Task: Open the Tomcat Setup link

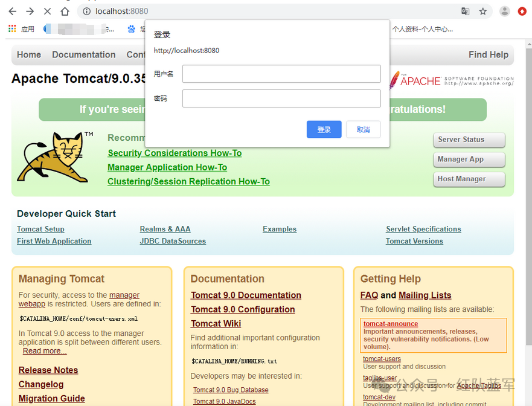Action: (x=40, y=229)
